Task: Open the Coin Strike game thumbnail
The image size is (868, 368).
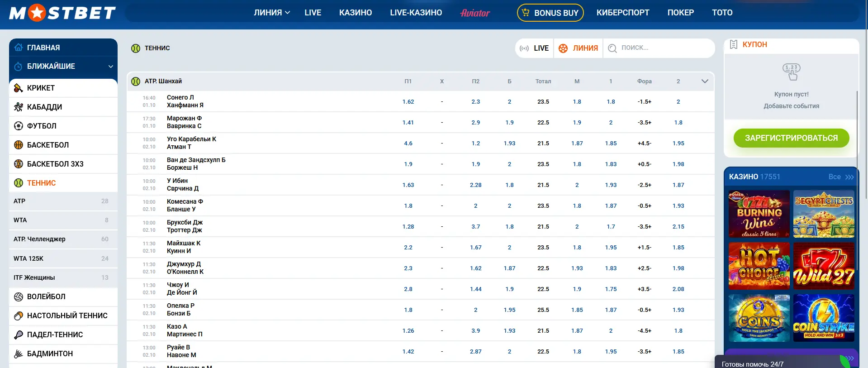Action: (824, 318)
